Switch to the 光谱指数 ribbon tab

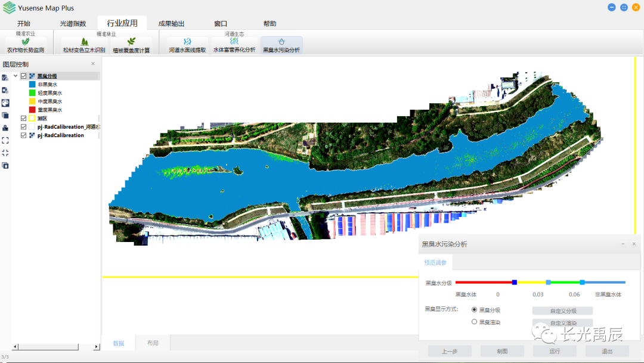(73, 24)
